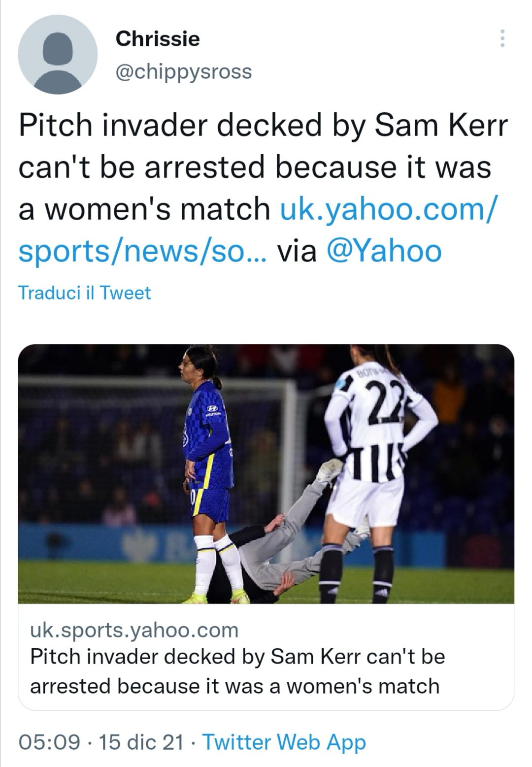Viewport: 532px width, 767px height.
Task: Open the @chippysross handle
Action: tap(184, 71)
